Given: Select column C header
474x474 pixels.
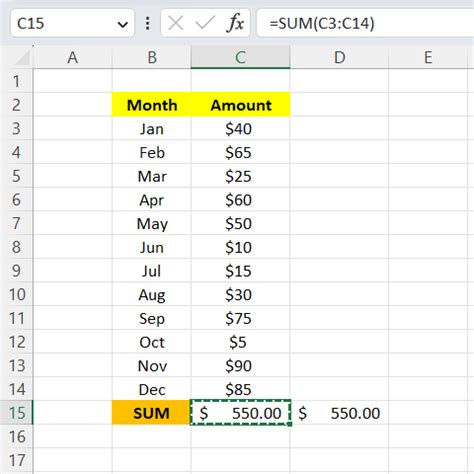Looking at the screenshot, I should click(240, 57).
